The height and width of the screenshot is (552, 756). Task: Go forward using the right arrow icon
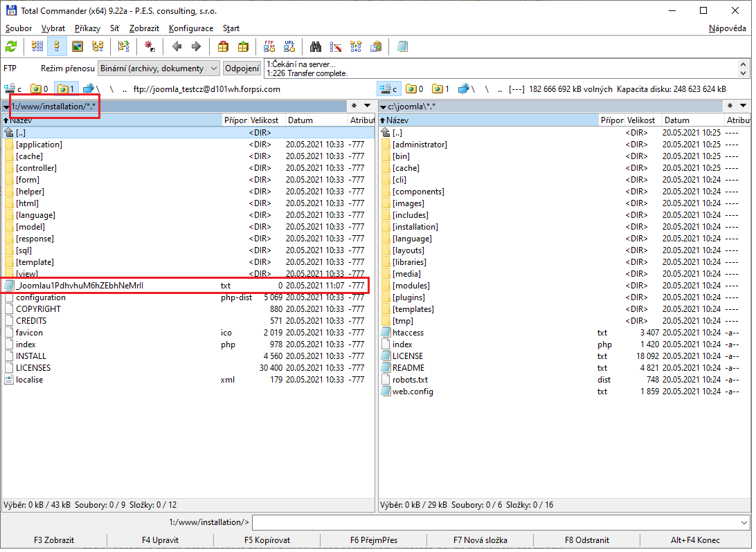pyautogui.click(x=196, y=47)
